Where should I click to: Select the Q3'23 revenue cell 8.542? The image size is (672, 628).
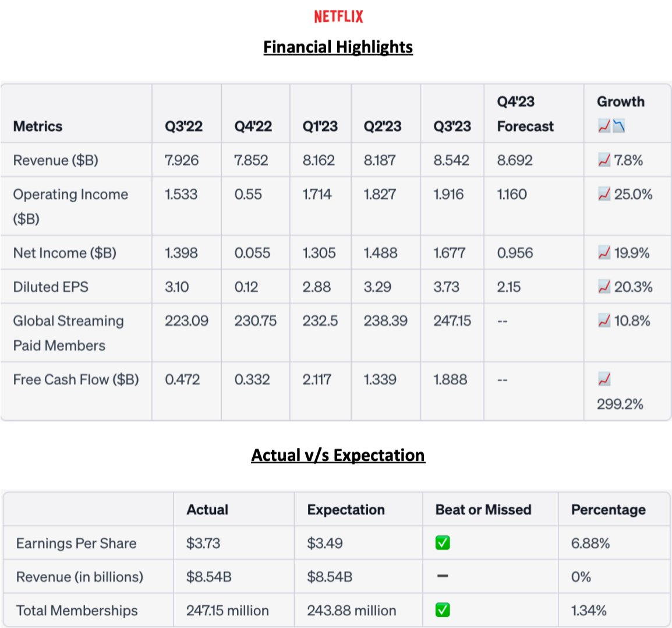451,160
